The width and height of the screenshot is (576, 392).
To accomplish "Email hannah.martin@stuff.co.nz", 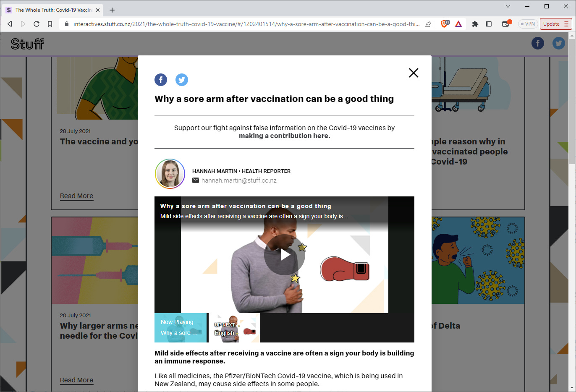I will 239,180.
